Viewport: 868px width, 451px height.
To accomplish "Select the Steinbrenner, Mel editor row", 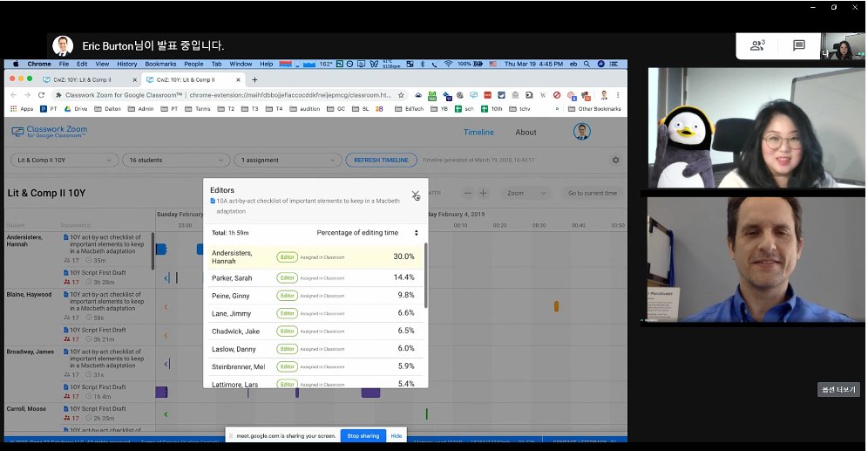I will (315, 366).
